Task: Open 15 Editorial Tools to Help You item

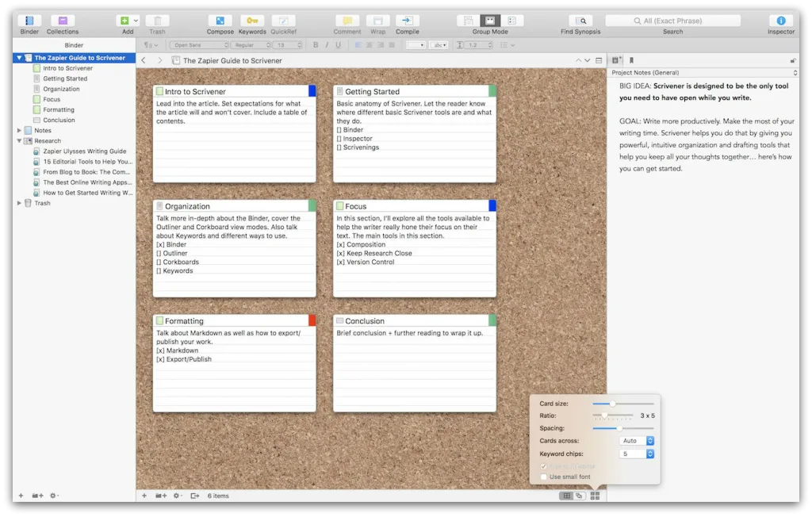Action: 87,162
